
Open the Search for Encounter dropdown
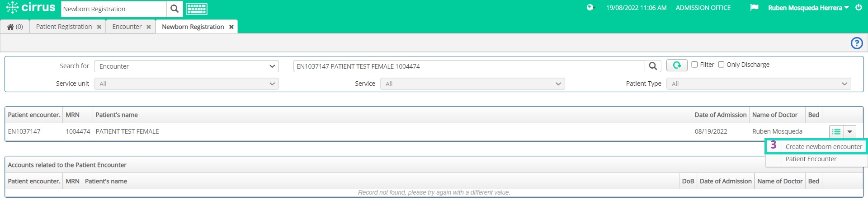point(186,66)
